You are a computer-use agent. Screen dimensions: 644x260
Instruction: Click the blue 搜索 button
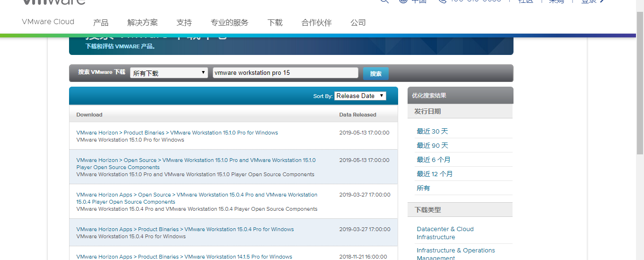[x=376, y=73]
